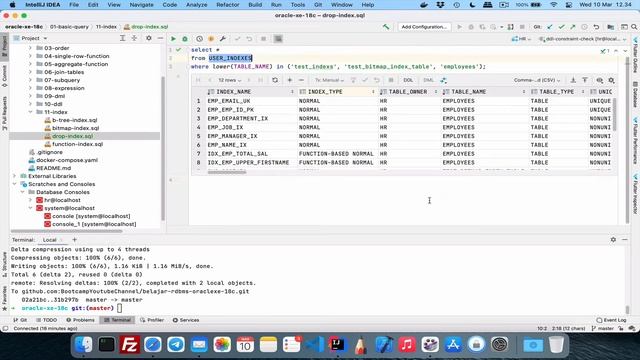Select the Local terminal tab
The image size is (640, 360).
pos(49,240)
